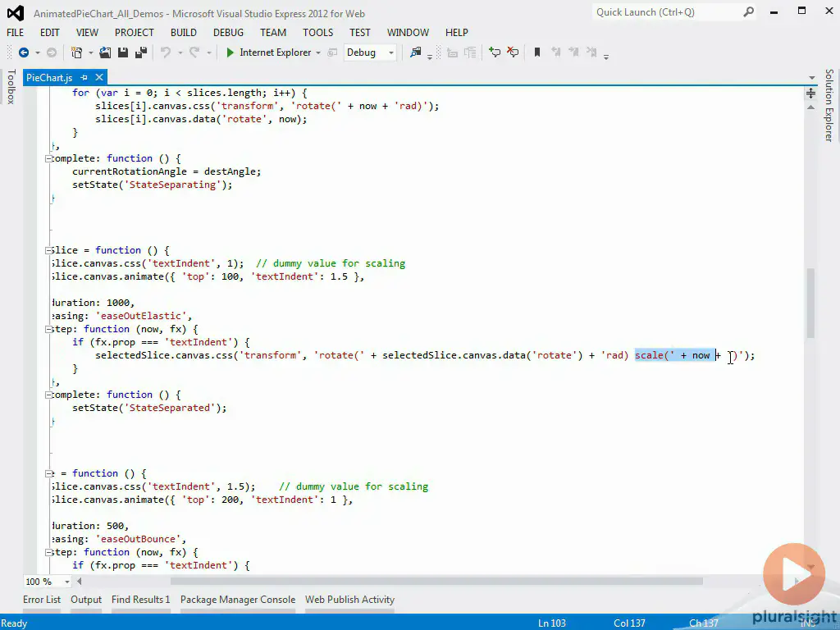840x630 pixels.
Task: Collapse the first 'complete: function' block near setState('StateSeparating')
Action: pyautogui.click(x=48, y=158)
